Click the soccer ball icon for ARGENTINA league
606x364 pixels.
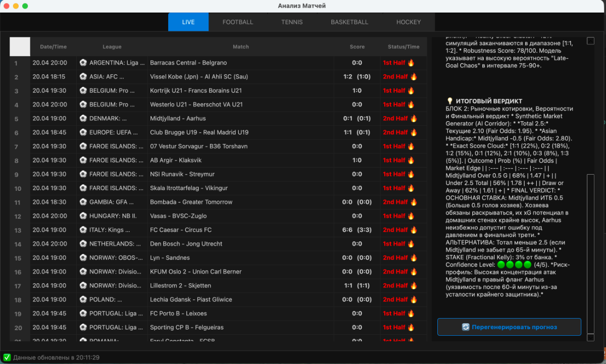[x=83, y=63]
